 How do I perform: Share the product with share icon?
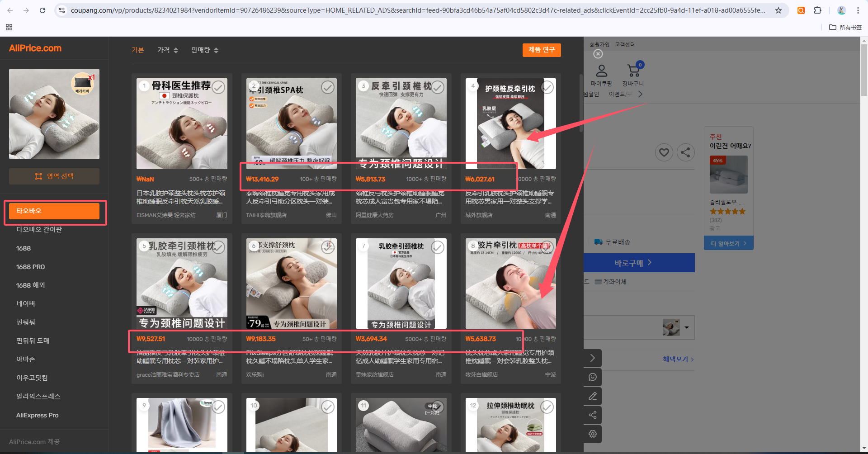tap(685, 152)
